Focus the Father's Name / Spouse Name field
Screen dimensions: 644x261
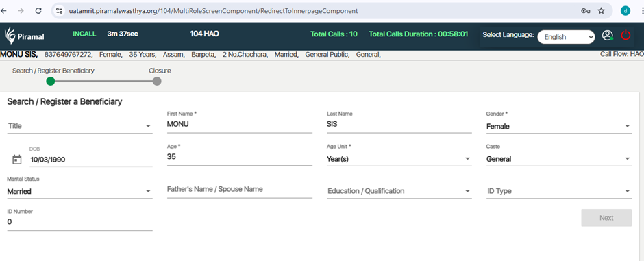point(240,190)
